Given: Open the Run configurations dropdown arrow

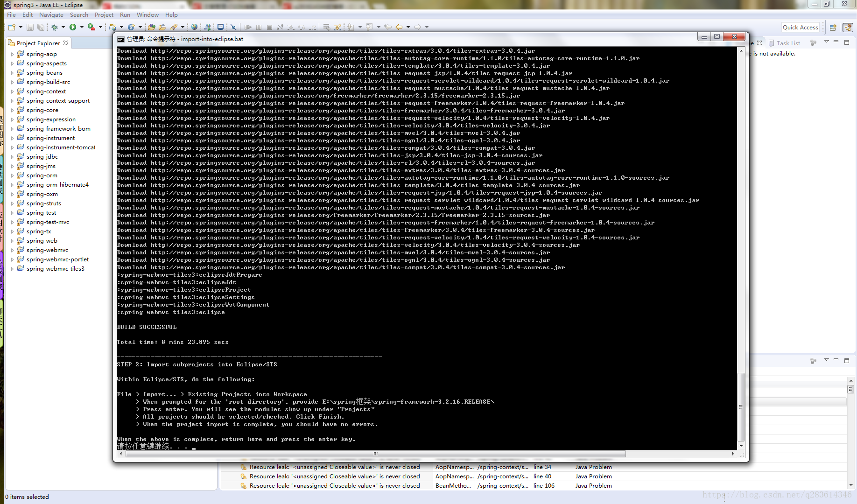Looking at the screenshot, I should click(82, 27).
